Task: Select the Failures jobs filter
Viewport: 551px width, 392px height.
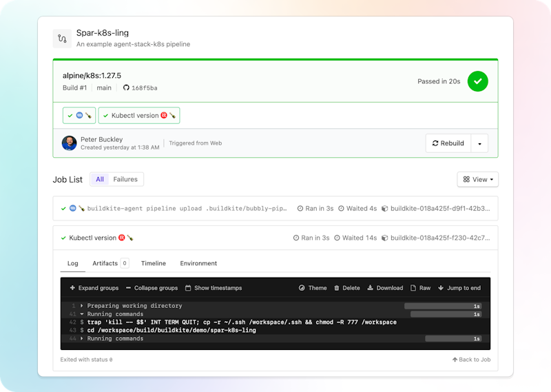Action: 125,179
